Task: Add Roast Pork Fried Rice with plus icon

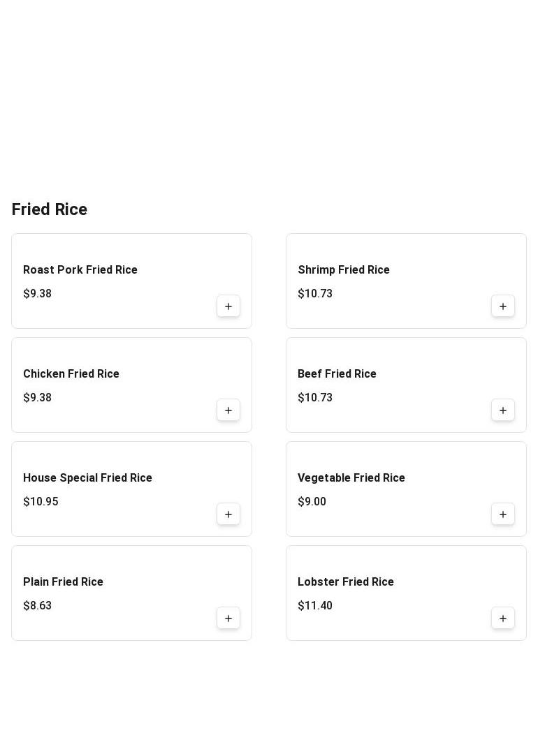Action: pyautogui.click(x=228, y=306)
